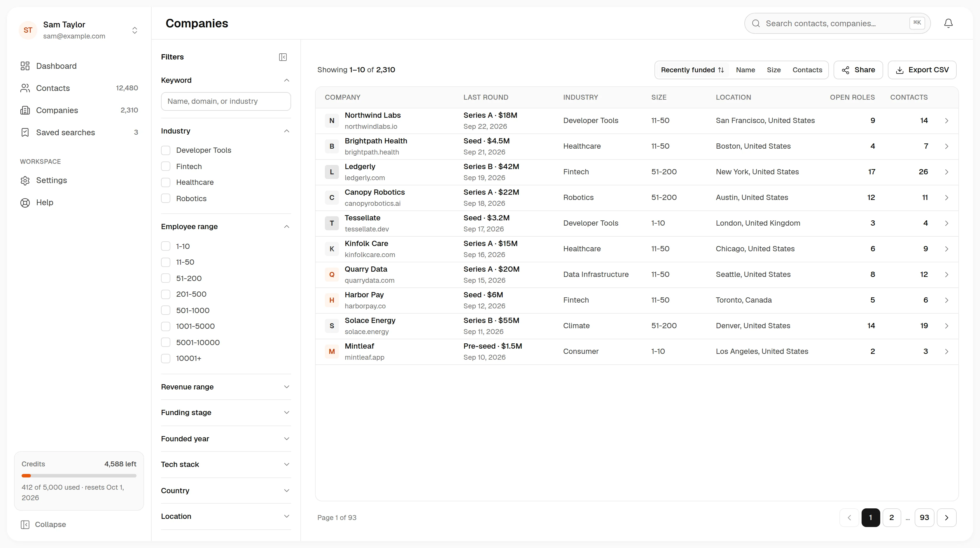The width and height of the screenshot is (980, 548).
Task: Sort by Recently funded
Action: (x=692, y=70)
